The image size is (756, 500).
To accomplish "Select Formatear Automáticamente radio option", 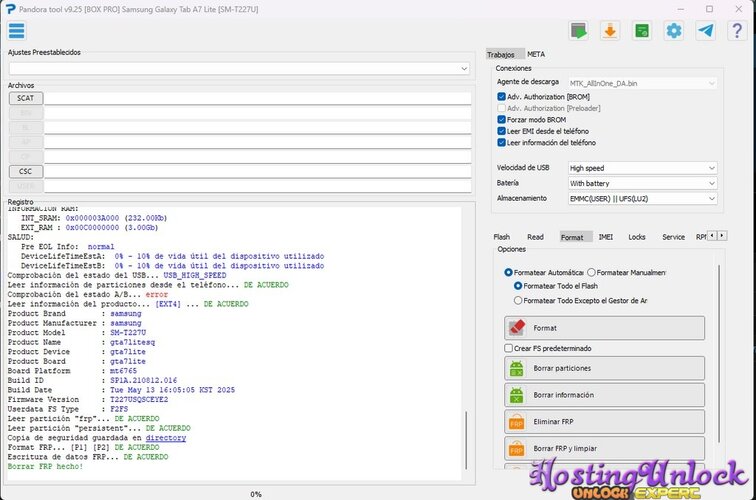I will (508, 272).
